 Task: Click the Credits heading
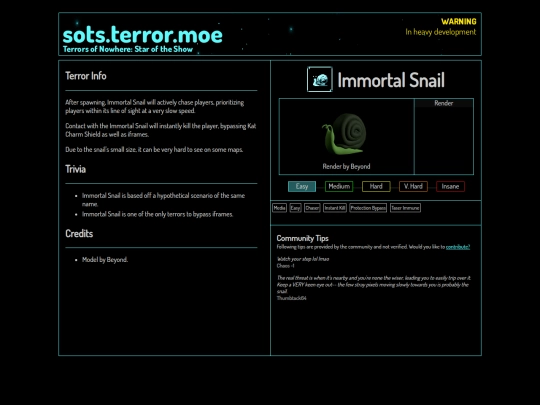[x=79, y=233]
